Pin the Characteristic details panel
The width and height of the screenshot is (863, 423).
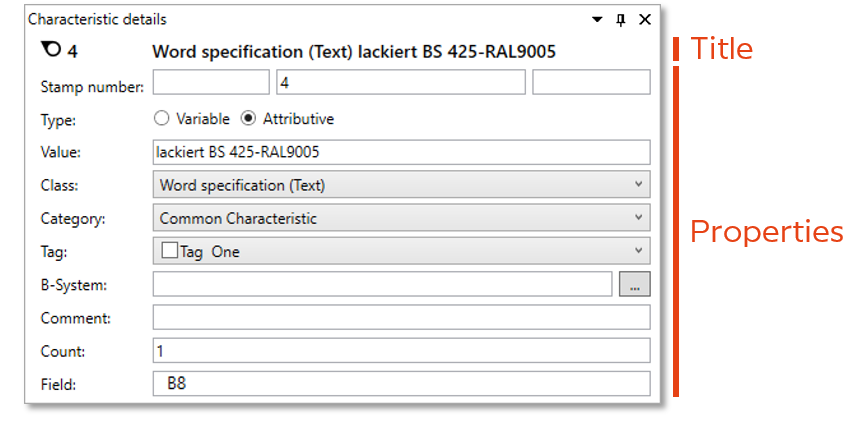621,19
